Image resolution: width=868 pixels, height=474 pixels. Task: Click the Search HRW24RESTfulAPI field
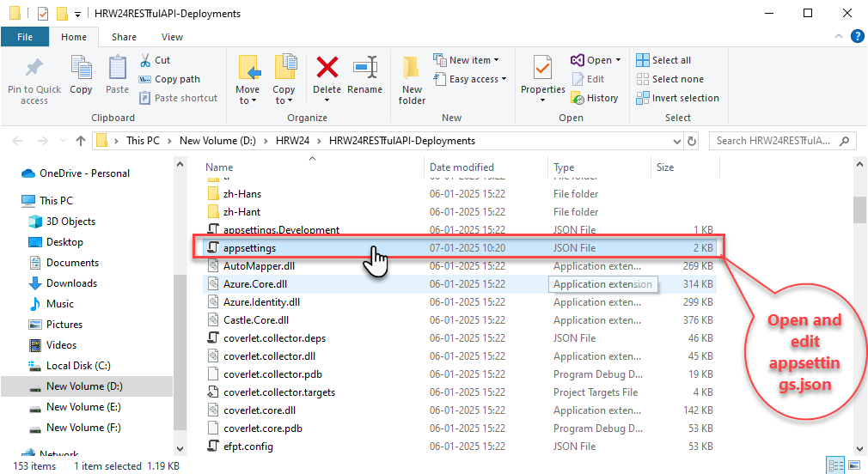[782, 141]
